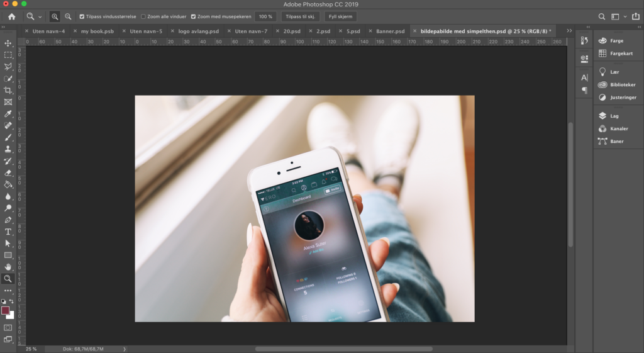Select the Move tool

click(x=8, y=43)
